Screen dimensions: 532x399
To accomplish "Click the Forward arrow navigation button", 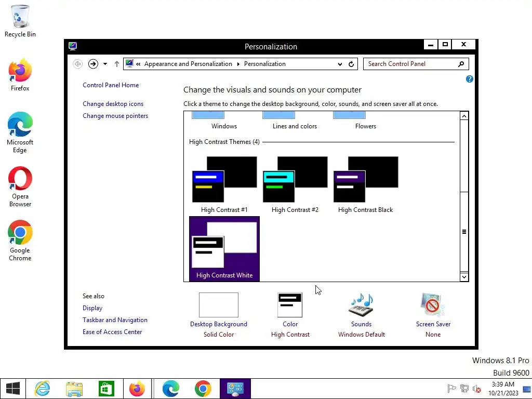I will (x=93, y=64).
